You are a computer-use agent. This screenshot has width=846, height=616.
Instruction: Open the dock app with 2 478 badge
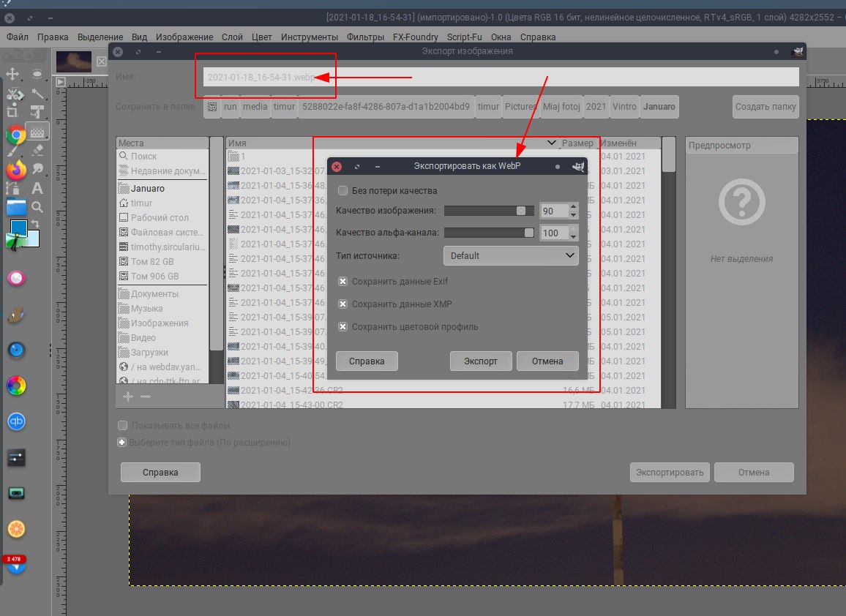pyautogui.click(x=16, y=565)
